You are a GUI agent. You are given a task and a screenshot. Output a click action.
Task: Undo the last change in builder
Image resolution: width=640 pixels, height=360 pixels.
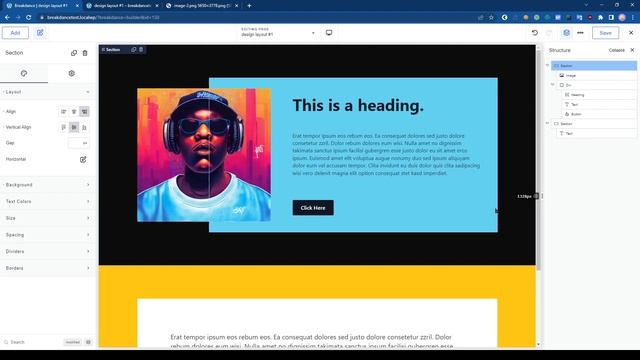(x=535, y=33)
